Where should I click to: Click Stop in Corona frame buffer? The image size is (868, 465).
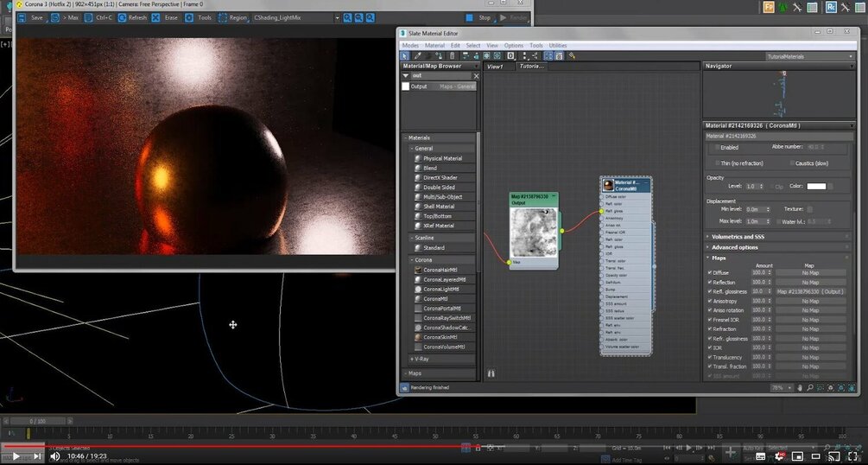click(478, 18)
